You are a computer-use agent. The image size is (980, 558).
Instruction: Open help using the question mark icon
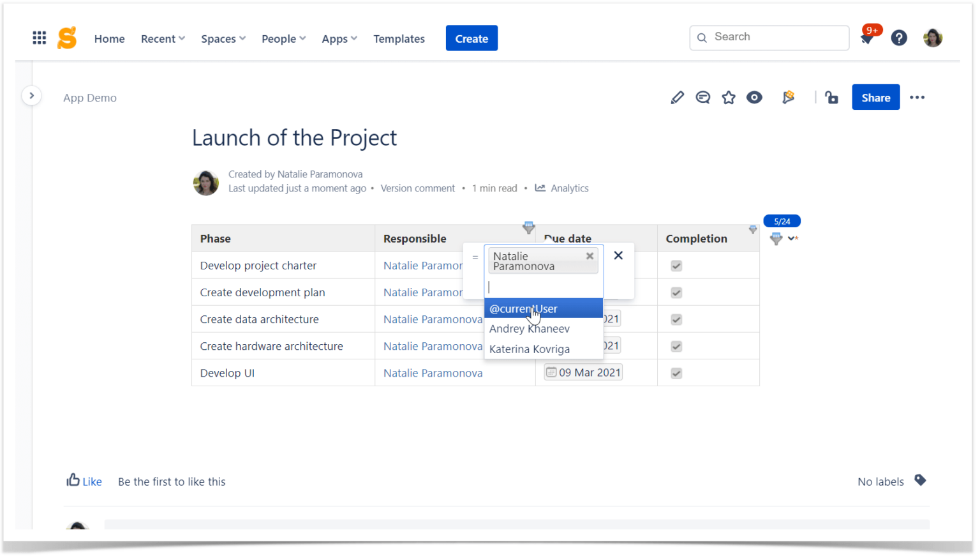tap(899, 37)
